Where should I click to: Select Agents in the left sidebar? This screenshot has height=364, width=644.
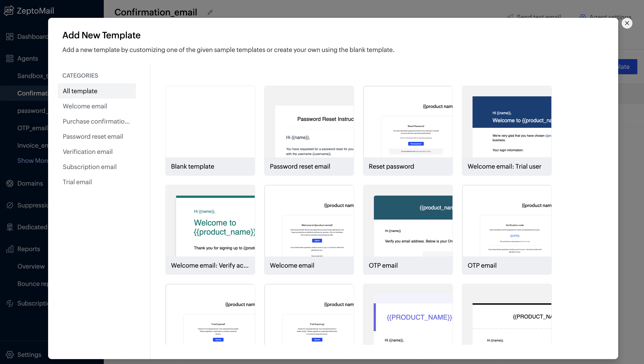[27, 58]
